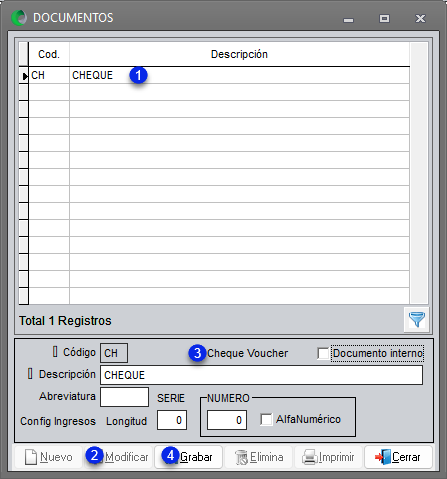This screenshot has width=447, height=479.
Task: Click the Descripción text field
Action: coord(261,375)
